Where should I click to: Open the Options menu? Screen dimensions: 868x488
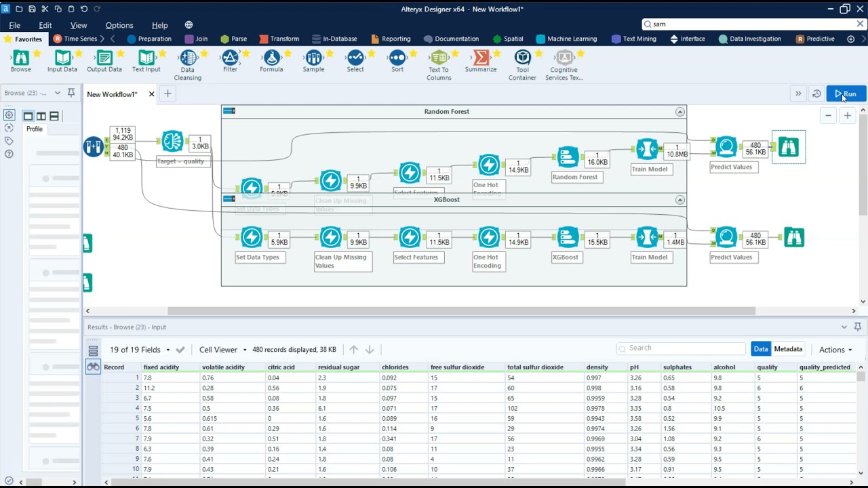[x=119, y=25]
